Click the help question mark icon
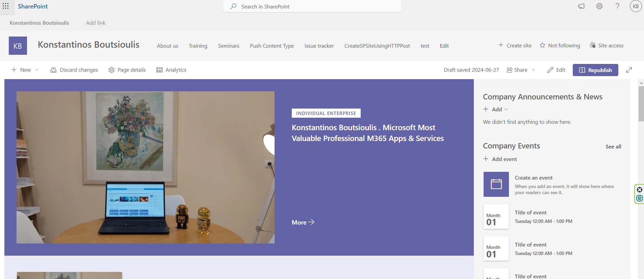This screenshot has width=644, height=279. point(617,6)
